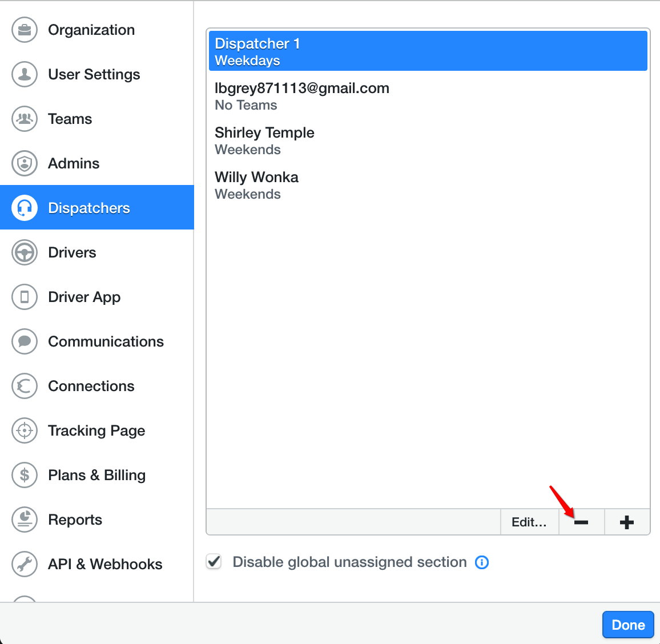Click the User Settings person icon

pos(25,74)
